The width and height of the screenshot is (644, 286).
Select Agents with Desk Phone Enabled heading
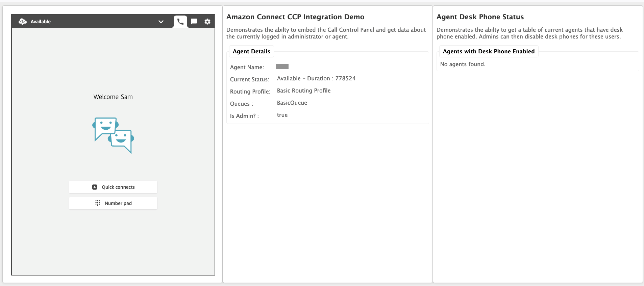click(x=489, y=51)
